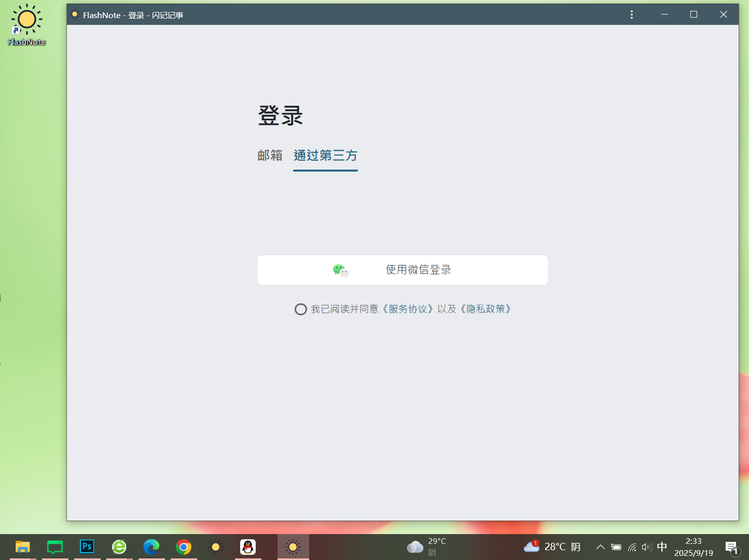This screenshot has width=749, height=560.
Task: Expand the hidden system tray icons chevron
Action: coord(600,547)
